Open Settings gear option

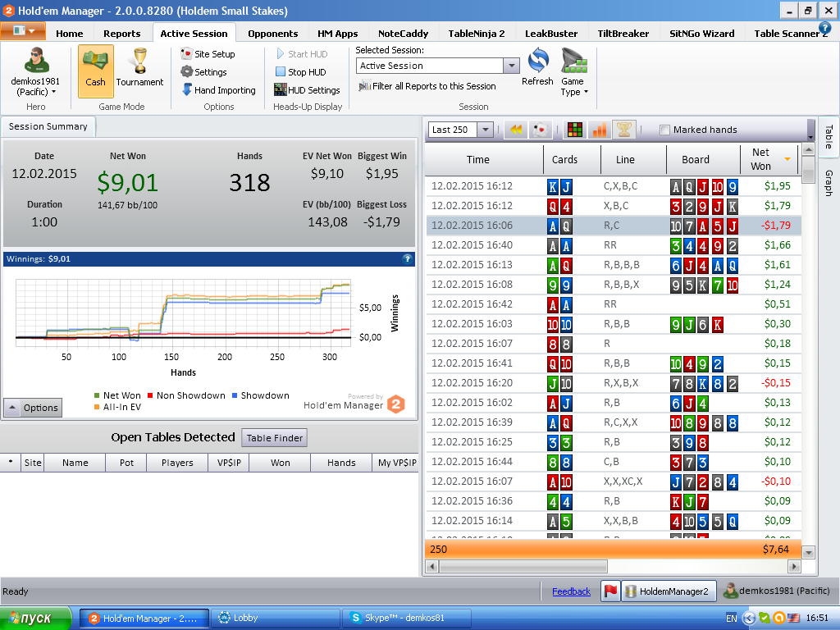pyautogui.click(x=204, y=72)
